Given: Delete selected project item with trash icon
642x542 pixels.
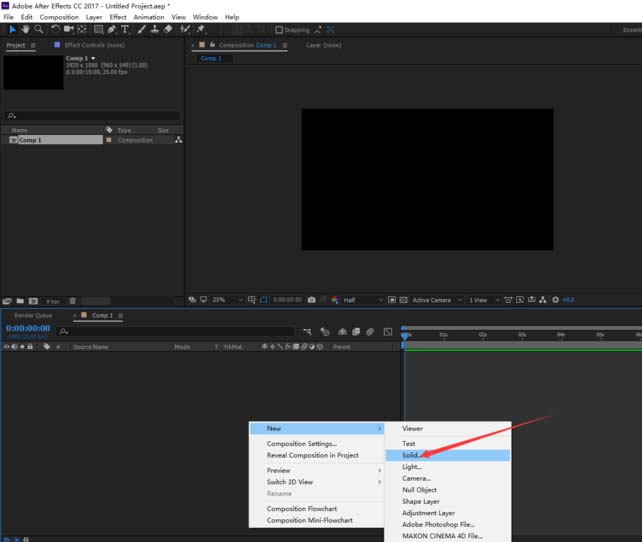Looking at the screenshot, I should 73,300.
